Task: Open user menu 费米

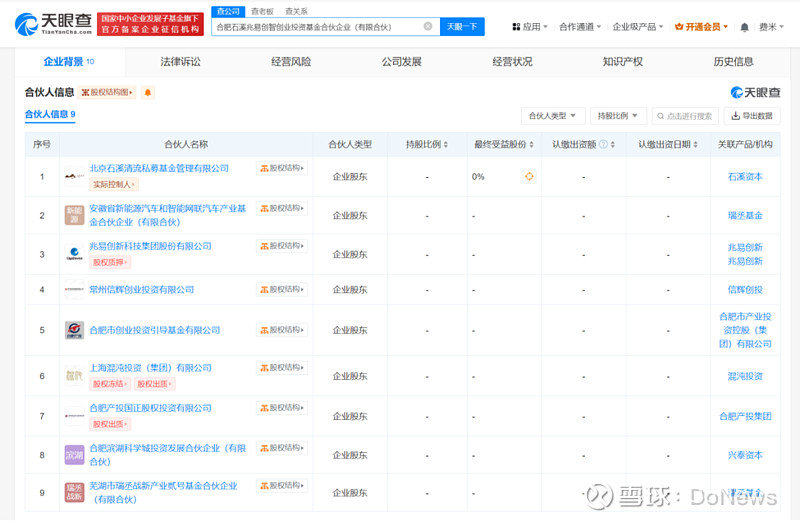Action: click(x=771, y=27)
